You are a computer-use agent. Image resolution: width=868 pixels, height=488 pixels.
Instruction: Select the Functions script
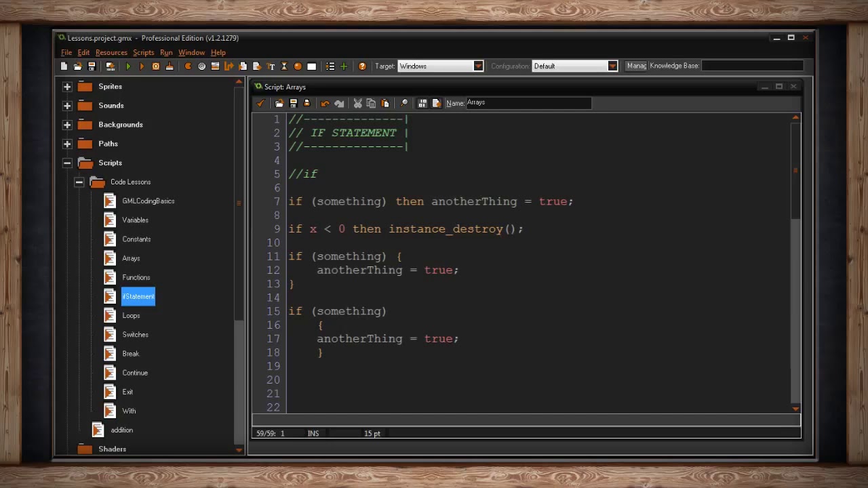tap(136, 277)
